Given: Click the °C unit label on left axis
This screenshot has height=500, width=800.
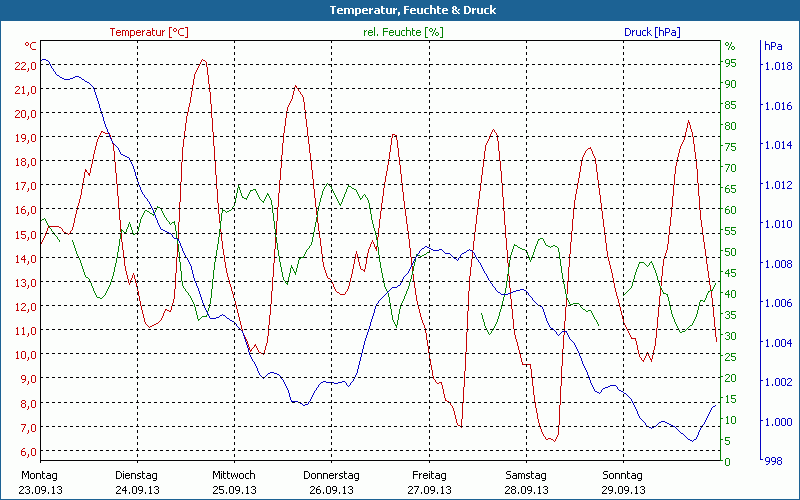Looking at the screenshot, I should coord(31,46).
